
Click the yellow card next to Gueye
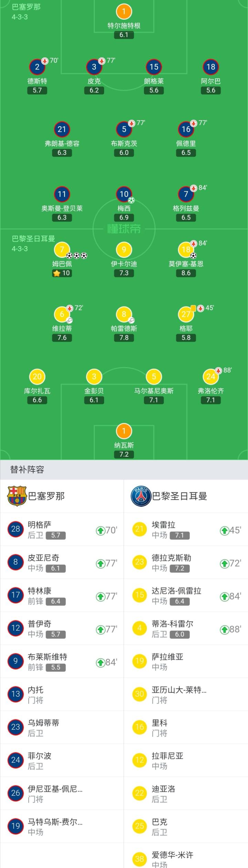coord(193,308)
